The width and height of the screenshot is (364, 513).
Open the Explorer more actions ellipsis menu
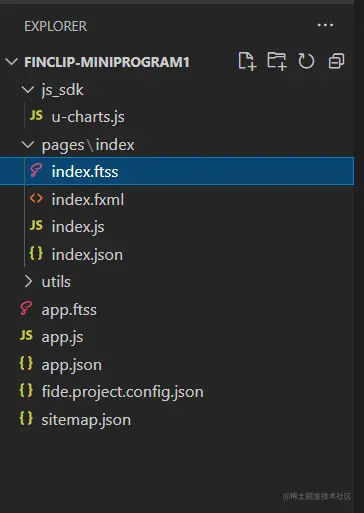click(325, 25)
